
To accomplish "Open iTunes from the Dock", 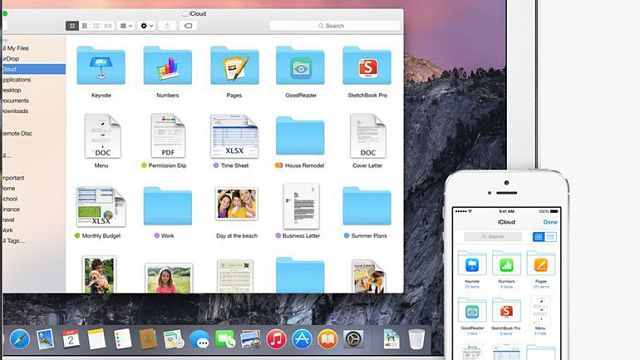I will tap(276, 339).
